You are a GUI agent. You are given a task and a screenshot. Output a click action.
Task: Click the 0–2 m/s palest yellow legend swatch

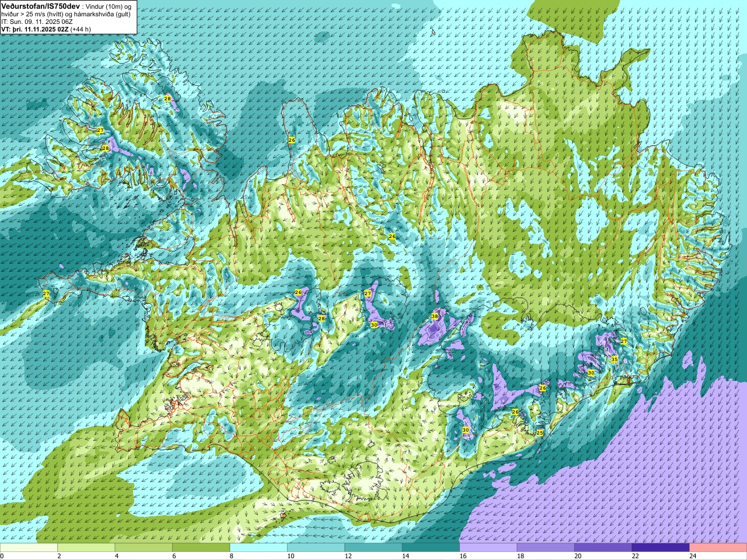[x=29, y=548]
